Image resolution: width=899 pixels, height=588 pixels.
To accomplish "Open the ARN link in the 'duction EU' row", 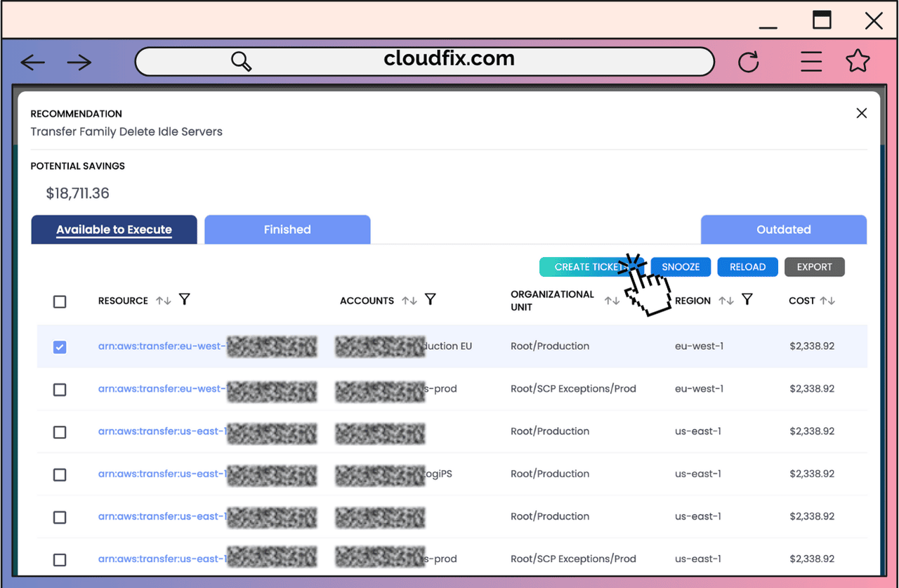I will pos(162,346).
